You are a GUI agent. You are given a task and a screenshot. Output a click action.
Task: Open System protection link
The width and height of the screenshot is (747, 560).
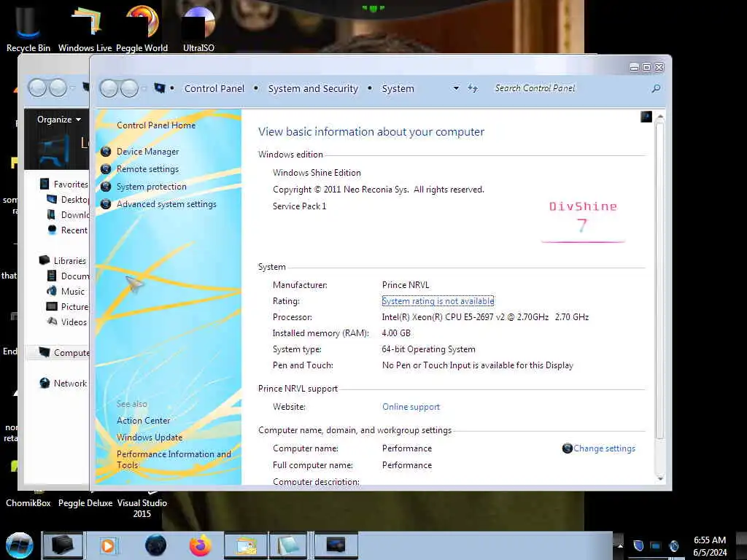[x=152, y=187]
